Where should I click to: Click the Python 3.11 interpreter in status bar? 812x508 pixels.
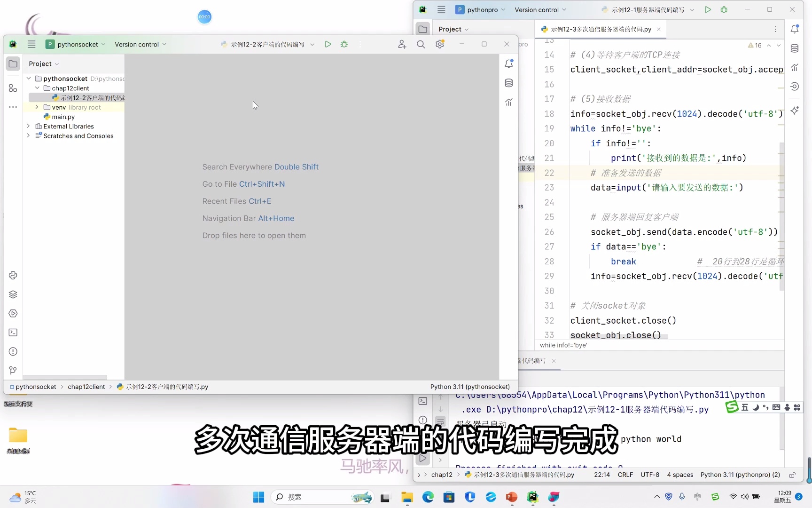[x=469, y=387]
